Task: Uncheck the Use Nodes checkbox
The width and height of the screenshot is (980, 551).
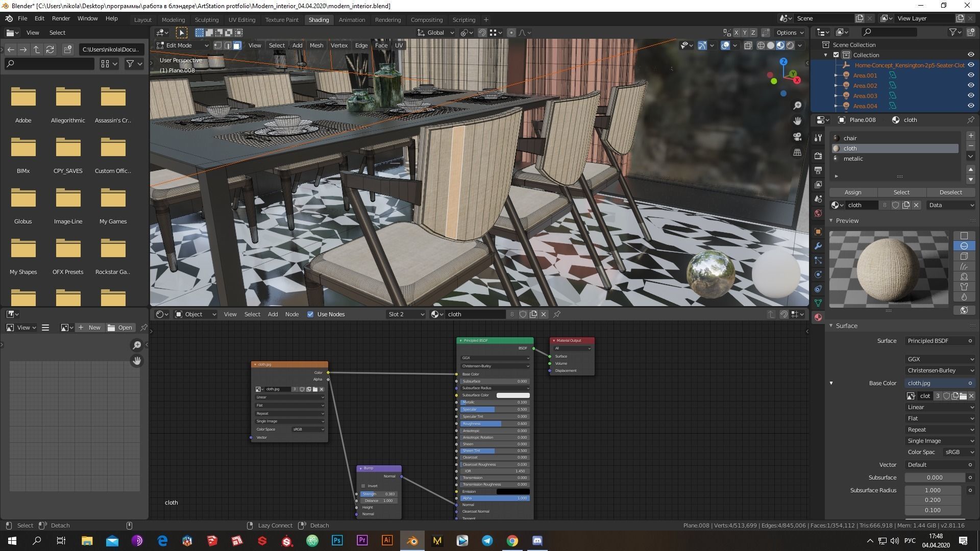Action: pyautogui.click(x=310, y=314)
